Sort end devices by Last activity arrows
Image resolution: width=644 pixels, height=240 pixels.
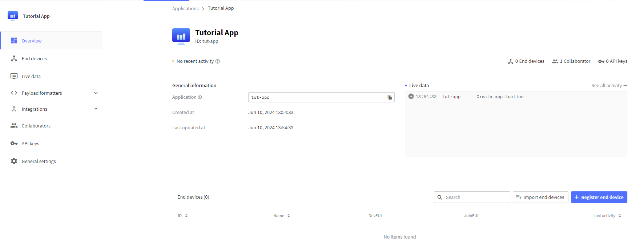620,216
